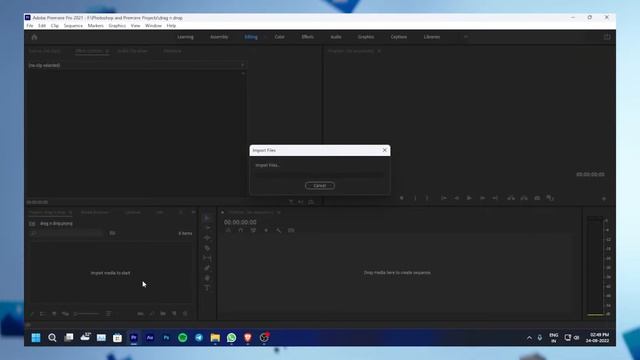Click Step Forward 1 Frame button
The image size is (640, 360).
coord(482,198)
